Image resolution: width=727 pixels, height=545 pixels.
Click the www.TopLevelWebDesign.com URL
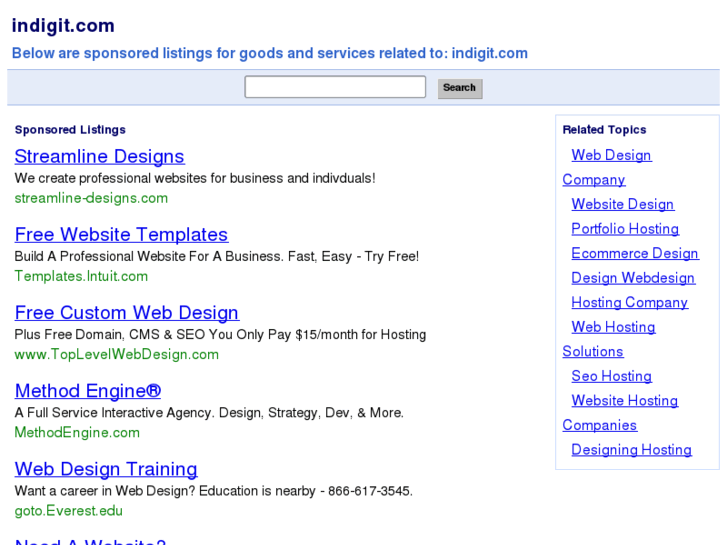(x=116, y=354)
